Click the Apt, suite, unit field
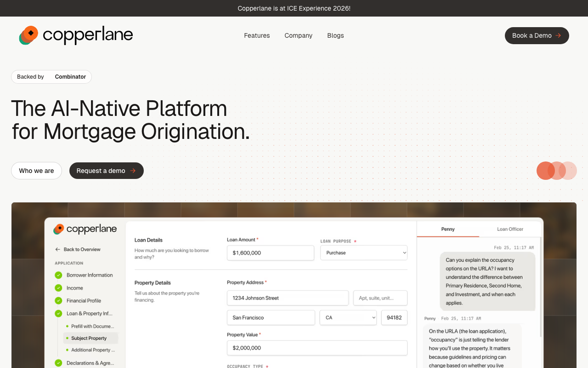Screen dimensions: 588x368 tap(380, 298)
